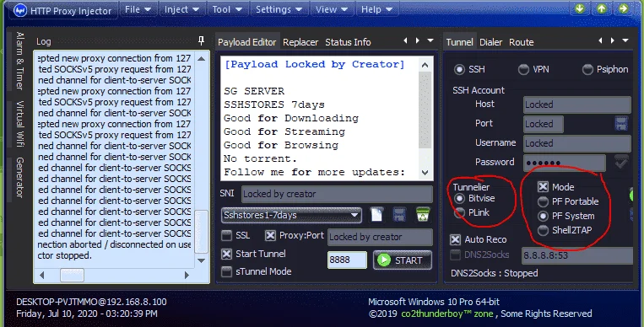This screenshot has height=327, width=644.
Task: Open the View menu
Action: tap(332, 9)
